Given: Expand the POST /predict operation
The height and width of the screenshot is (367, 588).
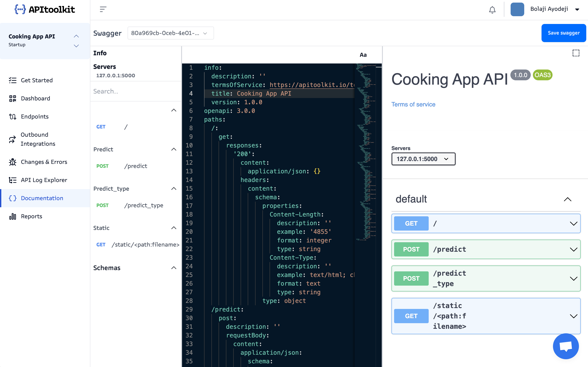Looking at the screenshot, I should [x=486, y=249].
